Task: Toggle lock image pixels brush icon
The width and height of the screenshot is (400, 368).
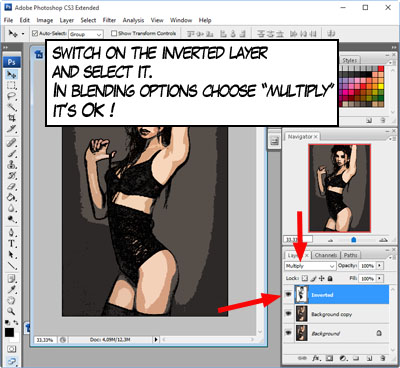Action: click(313, 278)
